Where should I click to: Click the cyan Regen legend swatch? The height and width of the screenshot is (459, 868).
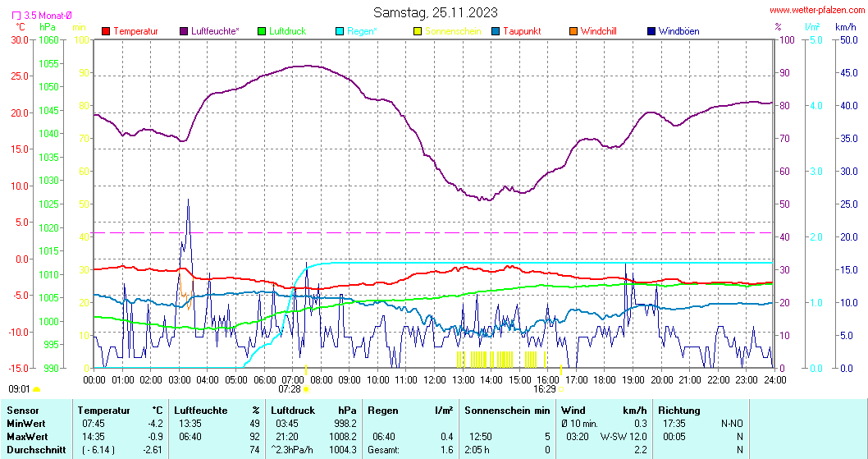pyautogui.click(x=340, y=31)
